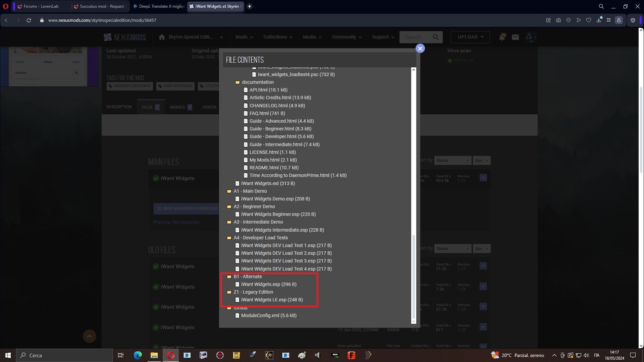This screenshot has width=644, height=362.
Task: Go back with the browser arrow
Action: [6, 20]
